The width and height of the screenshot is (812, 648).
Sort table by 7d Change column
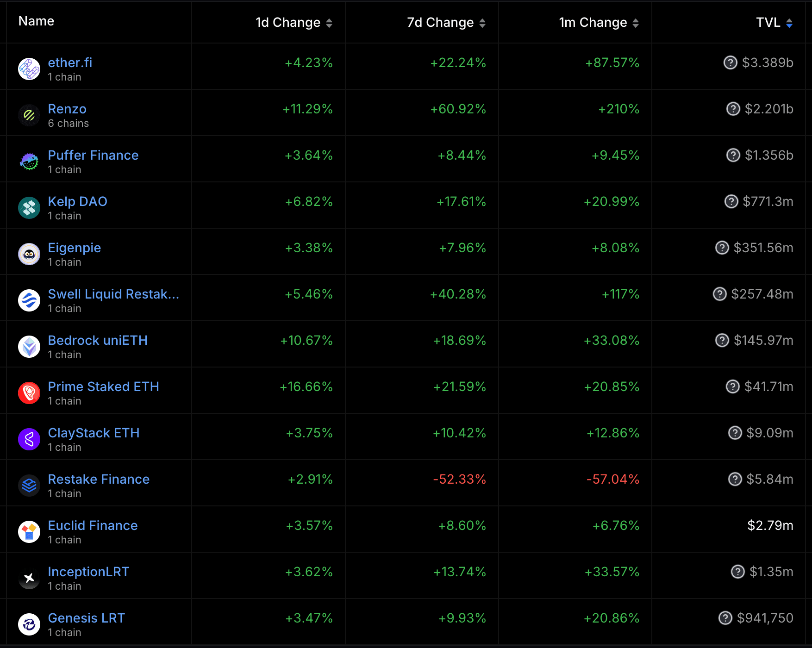[x=482, y=23]
